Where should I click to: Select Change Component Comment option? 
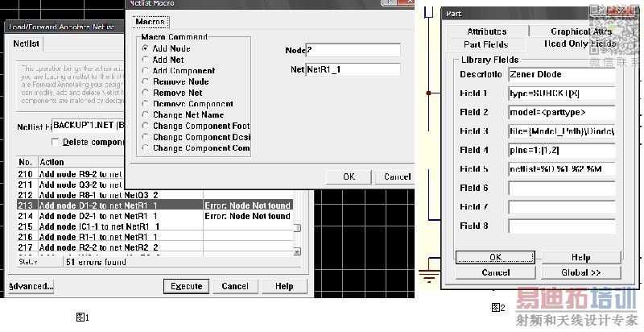point(145,148)
